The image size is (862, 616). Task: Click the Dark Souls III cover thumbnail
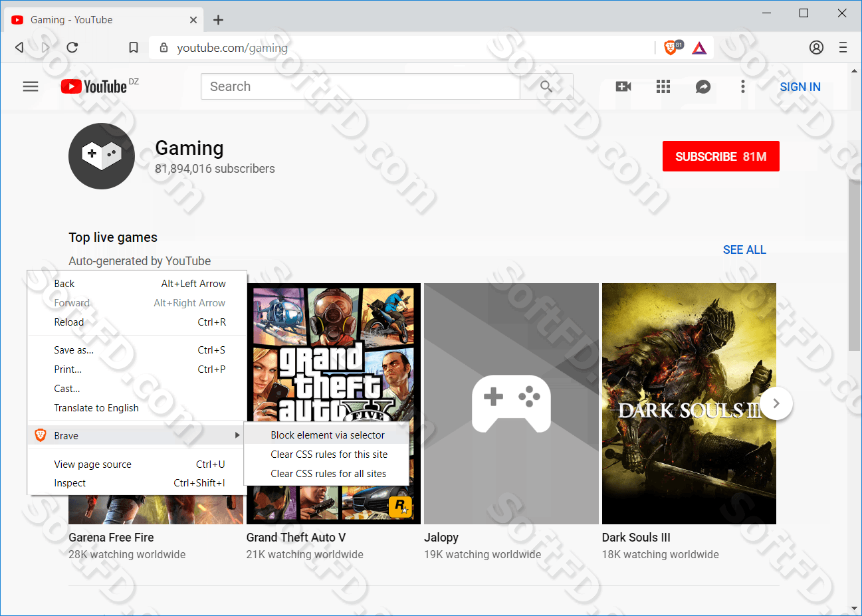click(689, 403)
